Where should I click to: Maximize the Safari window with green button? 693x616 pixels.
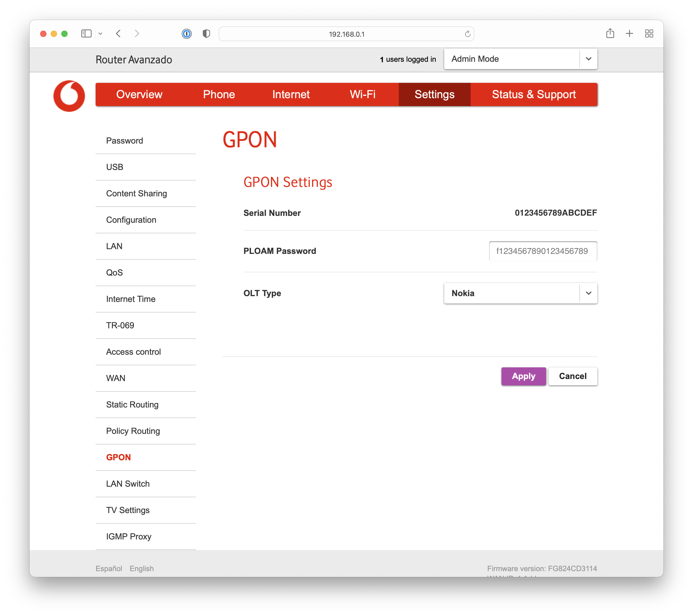(x=64, y=34)
